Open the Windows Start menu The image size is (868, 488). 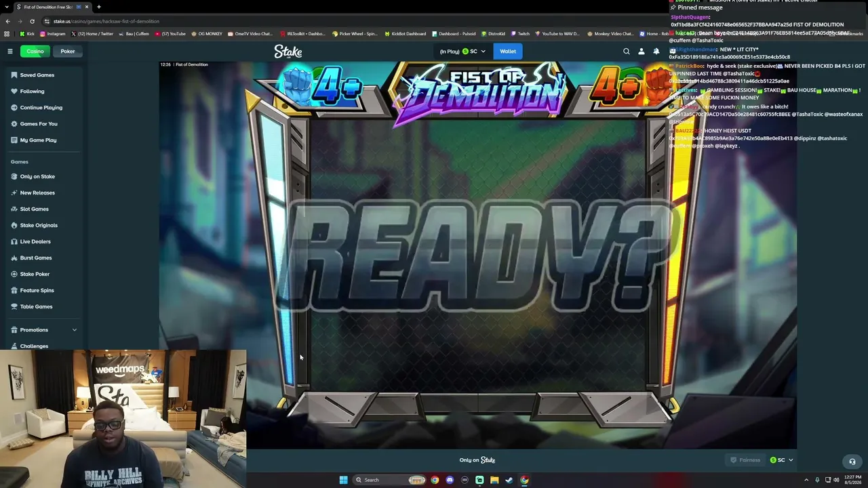point(343,480)
